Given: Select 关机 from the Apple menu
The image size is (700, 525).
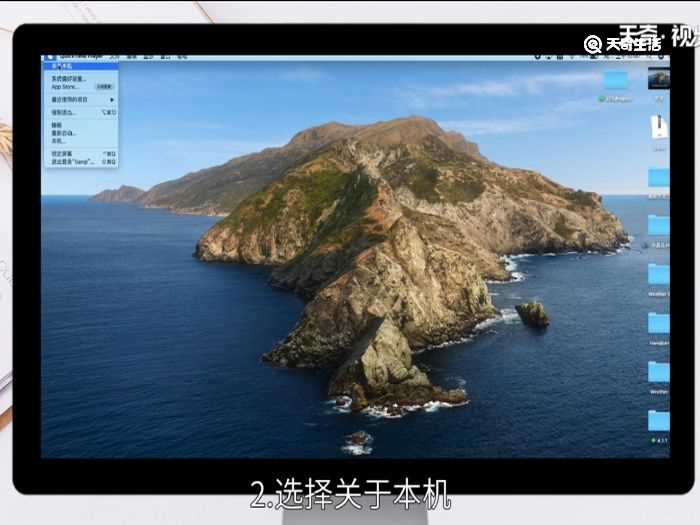Looking at the screenshot, I should click(58, 141).
